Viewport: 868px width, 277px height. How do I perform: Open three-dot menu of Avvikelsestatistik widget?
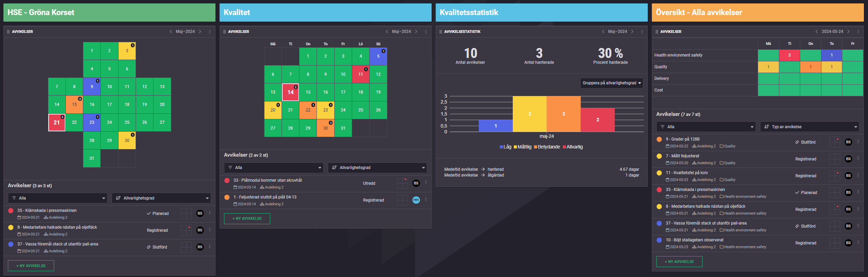click(x=642, y=32)
